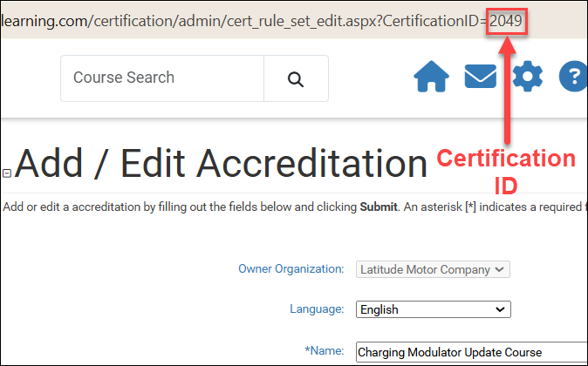Open the Owner Organization dropdown
The height and width of the screenshot is (366, 588).
click(x=434, y=269)
